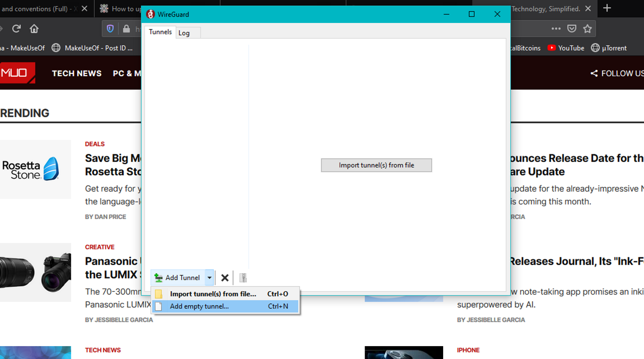Click the tracking protection shield icon
Image resolution: width=644 pixels, height=359 pixels.
110,29
